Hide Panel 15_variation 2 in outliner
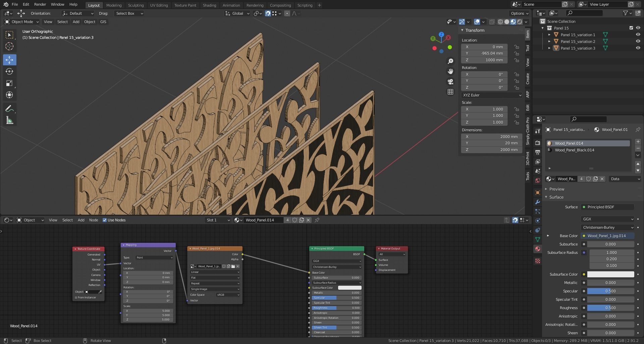Screen dimensions: 644x344 (x=638, y=42)
